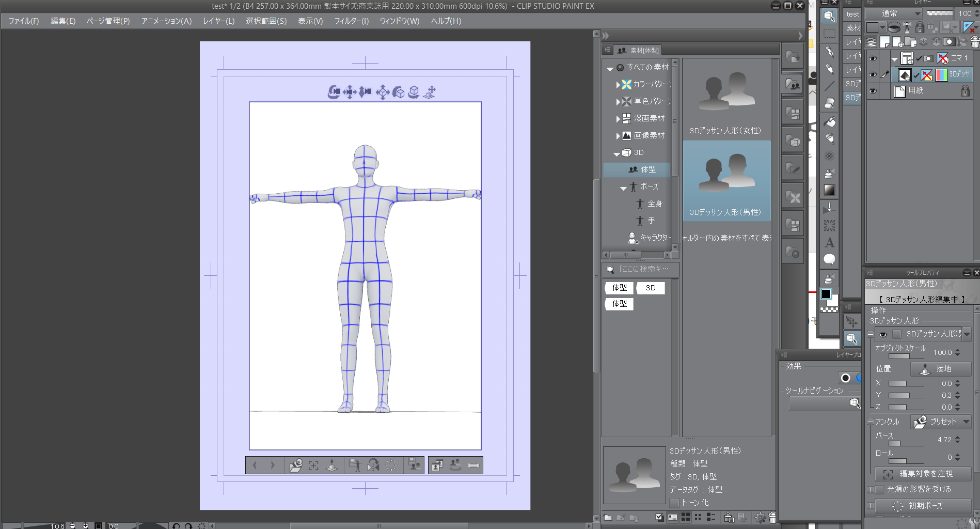
Task: Select the Gradient tool
Action: [829, 190]
